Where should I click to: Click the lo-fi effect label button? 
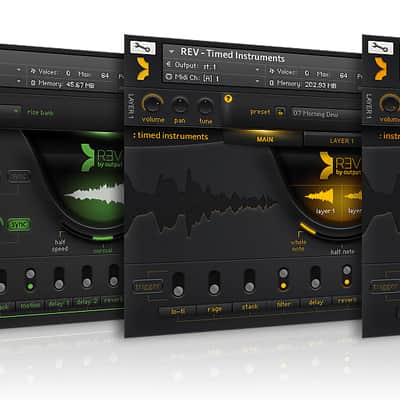tap(178, 311)
